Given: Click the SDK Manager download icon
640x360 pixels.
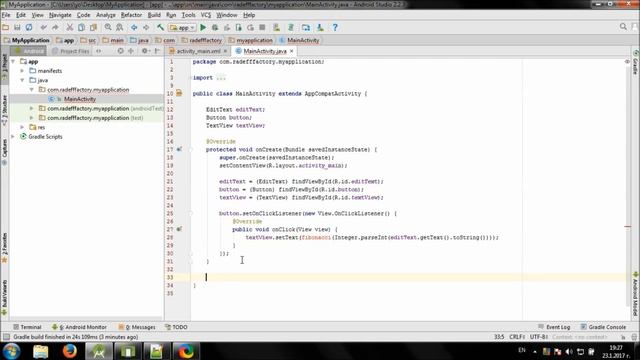Looking at the screenshot, I should point(320,27).
